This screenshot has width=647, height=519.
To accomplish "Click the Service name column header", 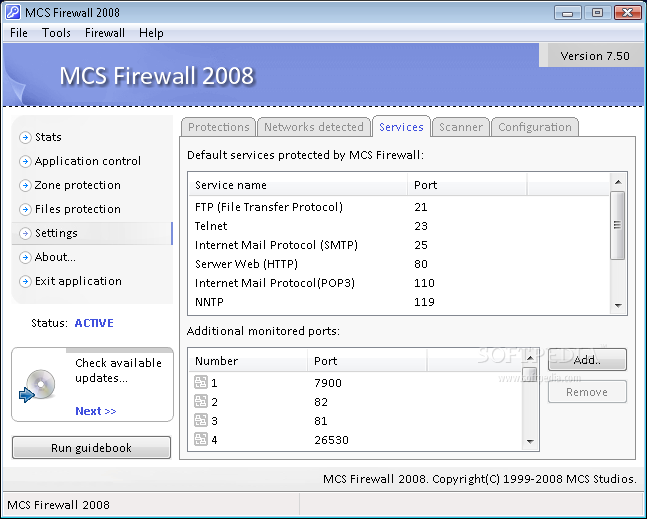I will click(x=298, y=185).
